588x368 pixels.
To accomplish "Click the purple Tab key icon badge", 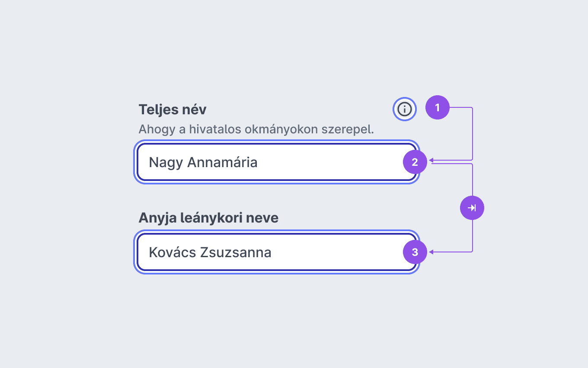I will pos(472,208).
